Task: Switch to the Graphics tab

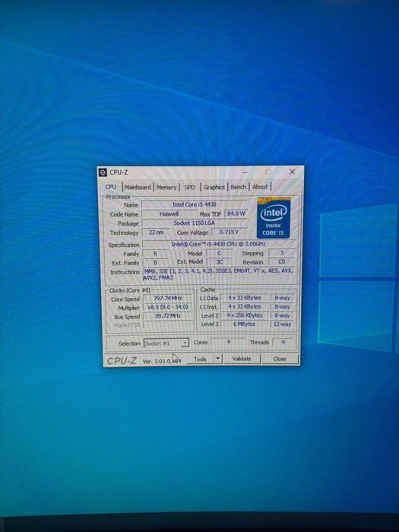Action: point(214,187)
